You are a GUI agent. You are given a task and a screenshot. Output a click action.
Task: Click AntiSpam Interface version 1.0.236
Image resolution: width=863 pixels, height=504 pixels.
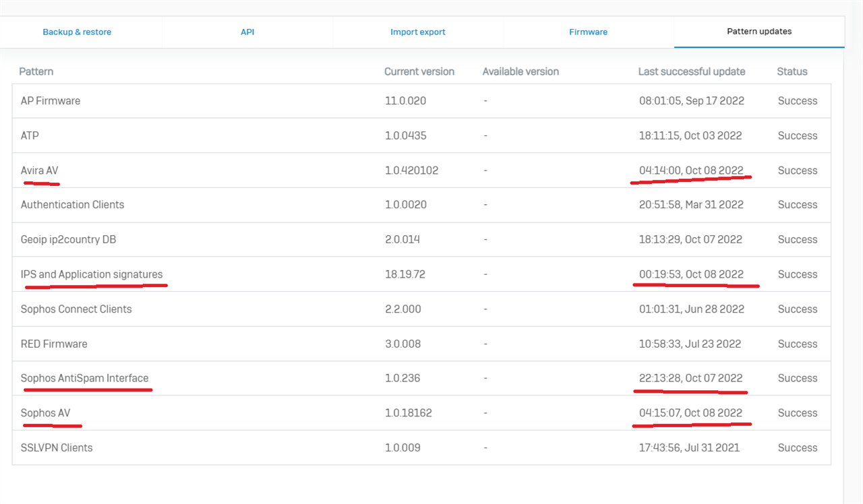[x=403, y=378]
